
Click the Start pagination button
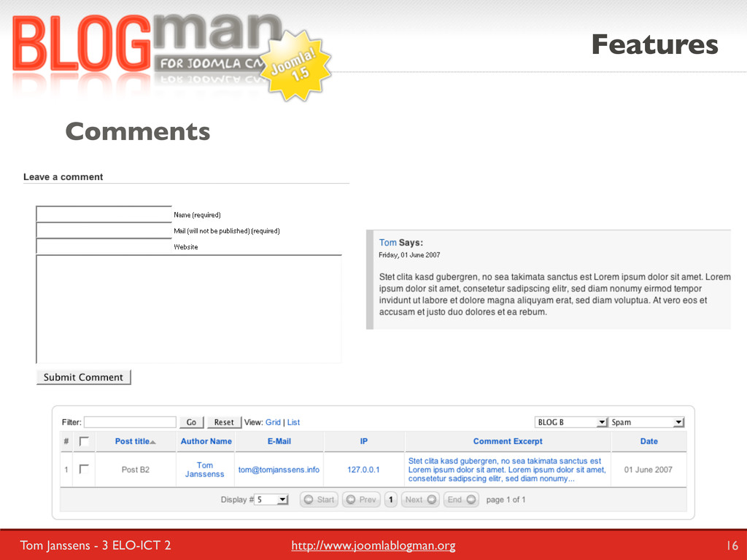click(x=320, y=499)
